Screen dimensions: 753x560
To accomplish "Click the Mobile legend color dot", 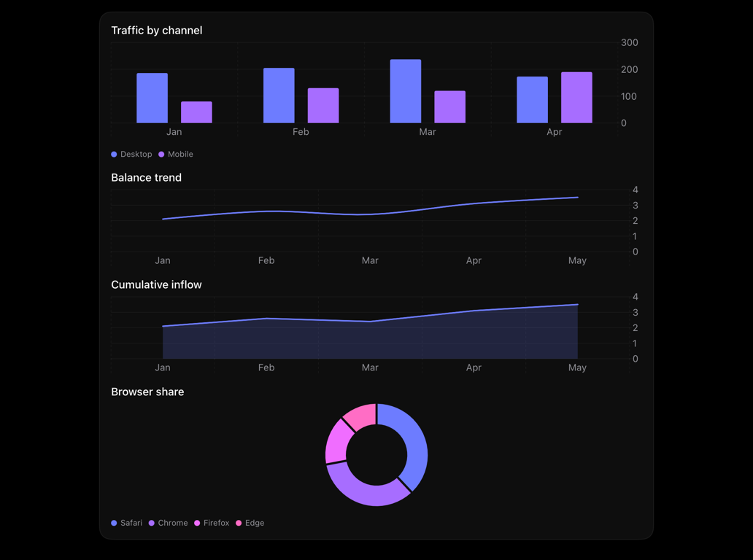I will [161, 154].
